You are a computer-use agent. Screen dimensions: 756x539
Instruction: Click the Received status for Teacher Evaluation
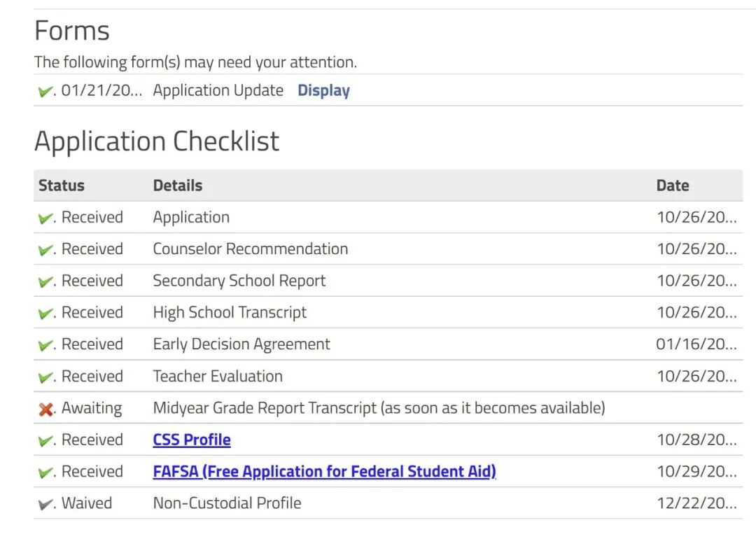[92, 376]
